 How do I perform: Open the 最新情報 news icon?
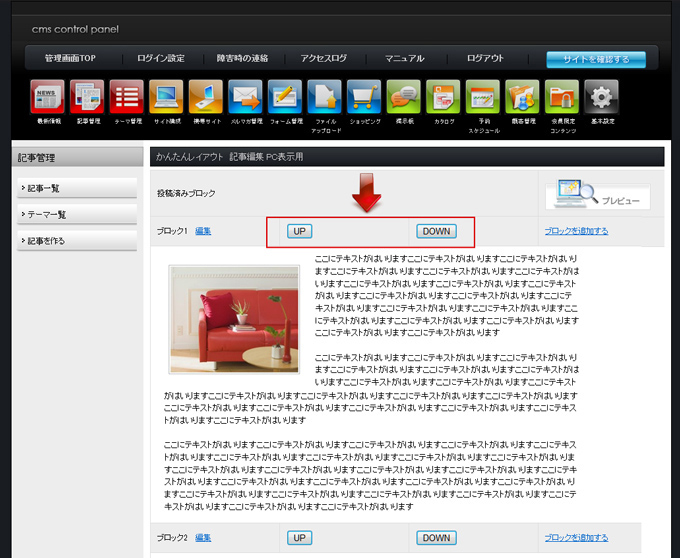pyautogui.click(x=47, y=98)
